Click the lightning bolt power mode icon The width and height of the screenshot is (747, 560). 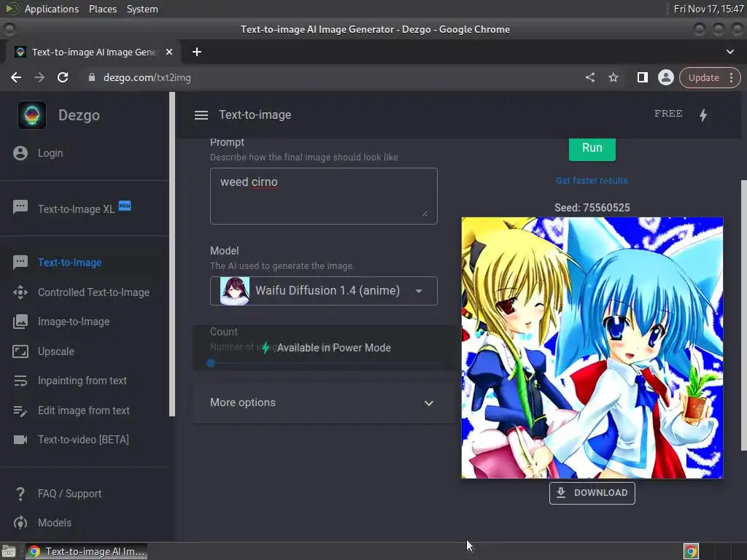point(703,114)
